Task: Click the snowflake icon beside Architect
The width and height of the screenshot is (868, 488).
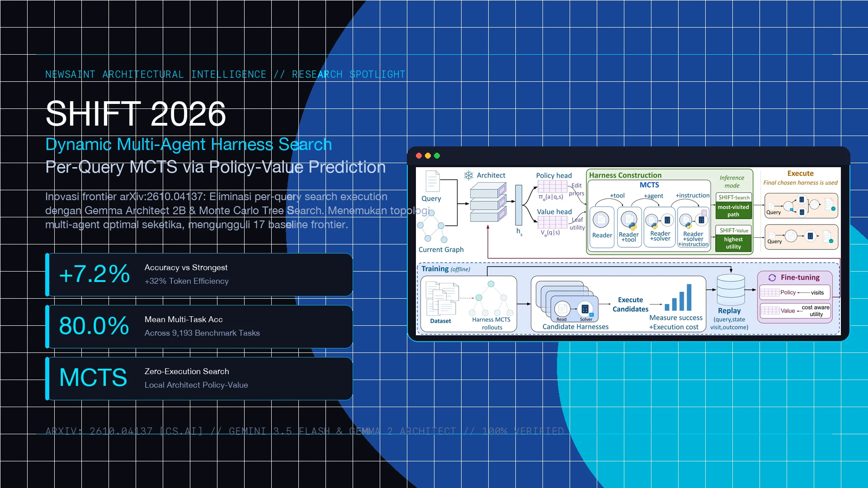Action: [469, 175]
